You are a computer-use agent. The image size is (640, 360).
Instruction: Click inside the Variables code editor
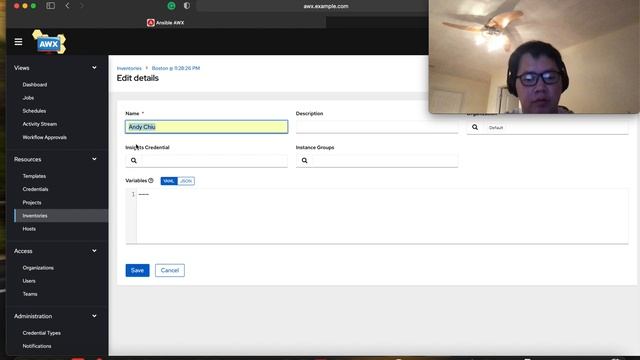tap(382, 216)
